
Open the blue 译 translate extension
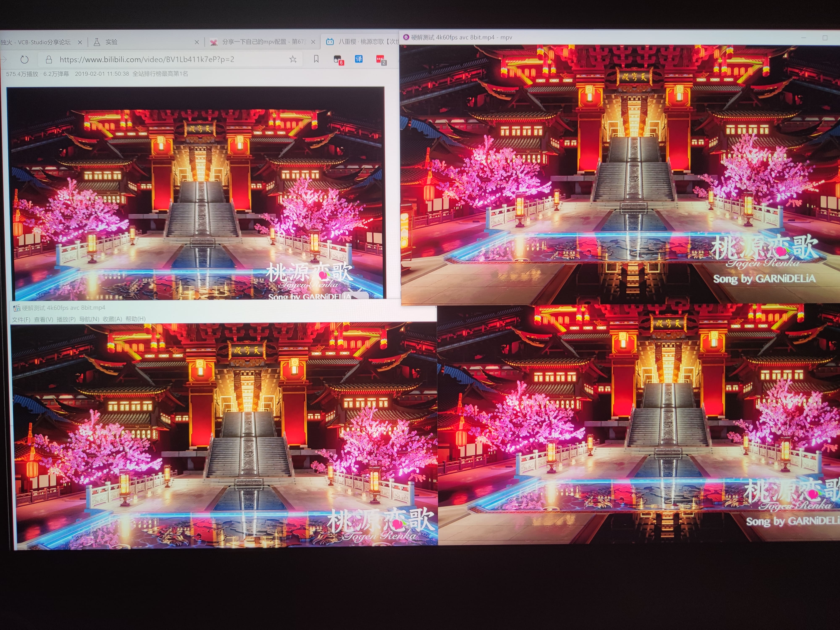click(x=358, y=59)
